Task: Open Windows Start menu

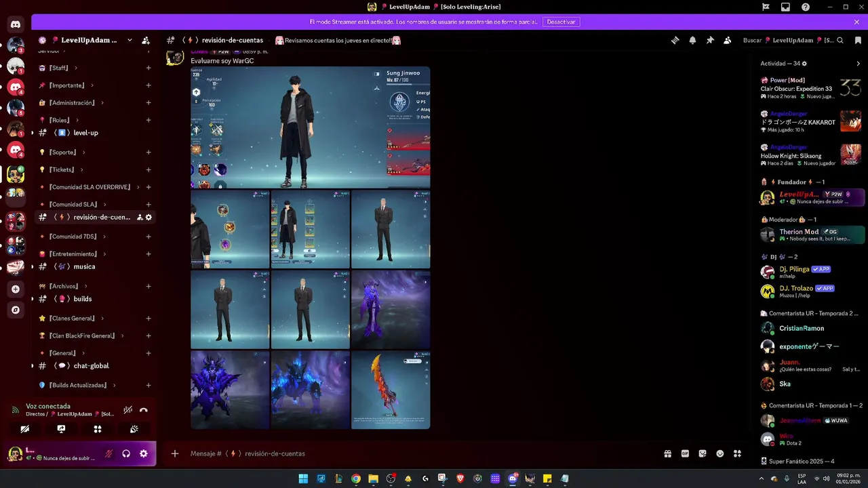Action: point(303,479)
